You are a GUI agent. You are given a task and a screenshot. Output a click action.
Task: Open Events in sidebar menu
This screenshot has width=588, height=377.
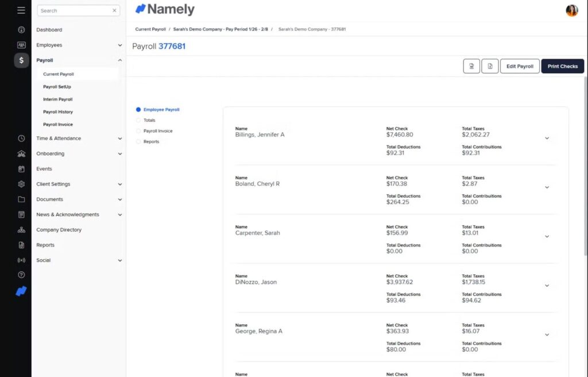point(44,169)
